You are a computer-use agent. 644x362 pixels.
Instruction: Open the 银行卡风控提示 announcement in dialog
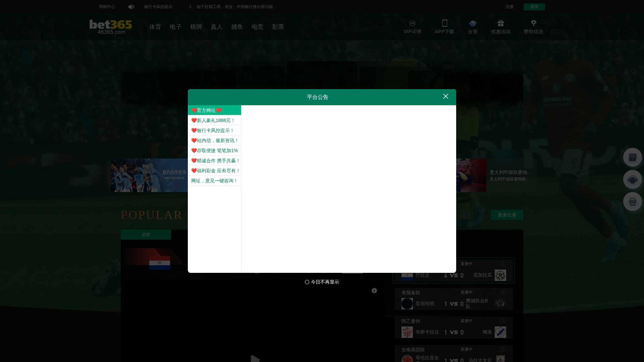tap(214, 130)
